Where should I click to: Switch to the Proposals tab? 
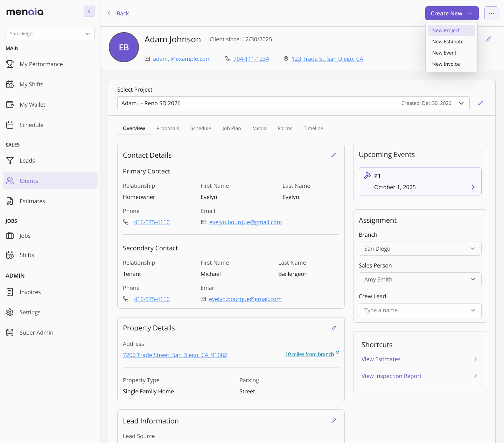point(168,128)
